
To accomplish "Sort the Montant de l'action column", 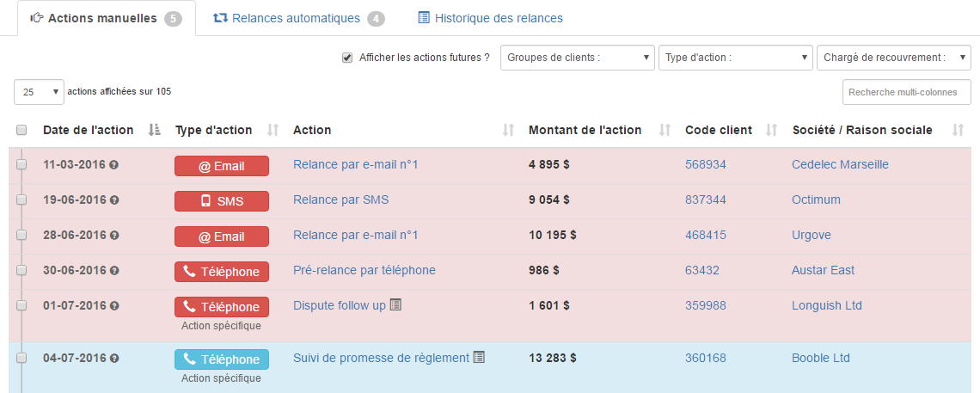I will point(665,130).
